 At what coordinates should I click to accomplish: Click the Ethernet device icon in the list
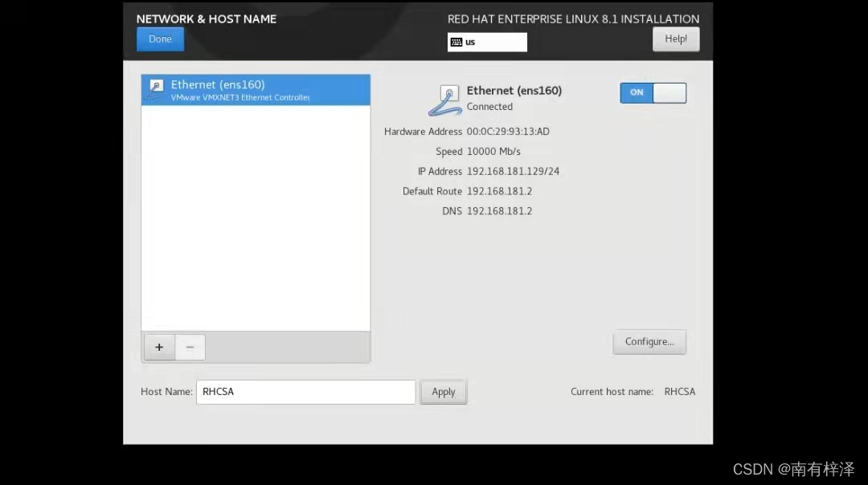(x=156, y=90)
